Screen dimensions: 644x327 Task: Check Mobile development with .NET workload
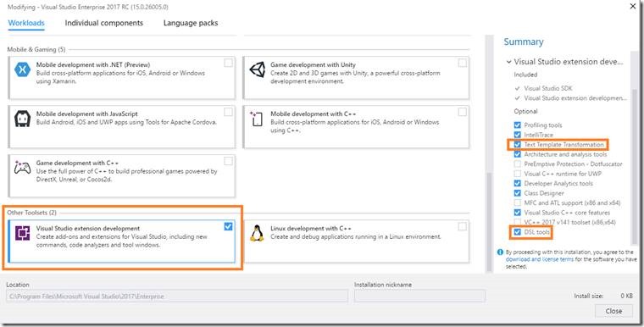228,63
